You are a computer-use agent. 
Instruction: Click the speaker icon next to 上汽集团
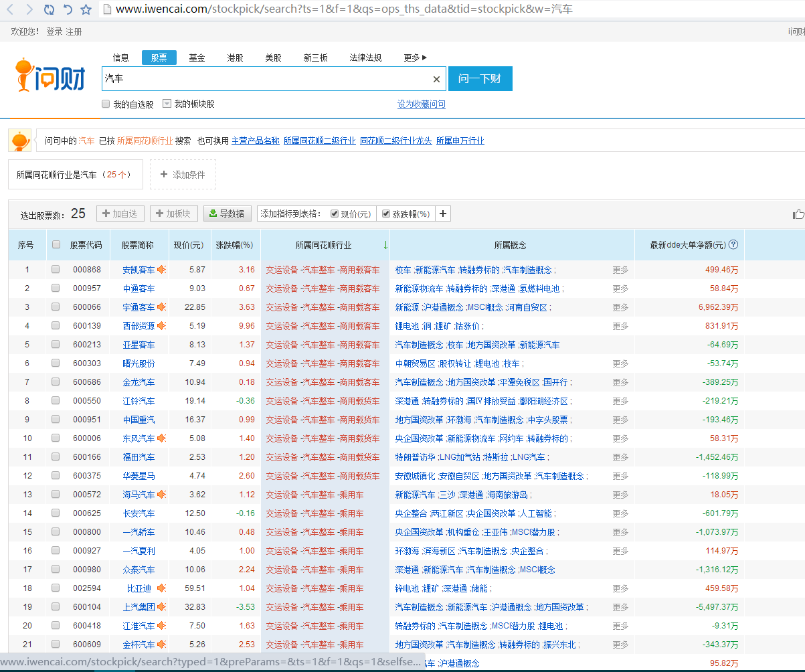click(161, 607)
